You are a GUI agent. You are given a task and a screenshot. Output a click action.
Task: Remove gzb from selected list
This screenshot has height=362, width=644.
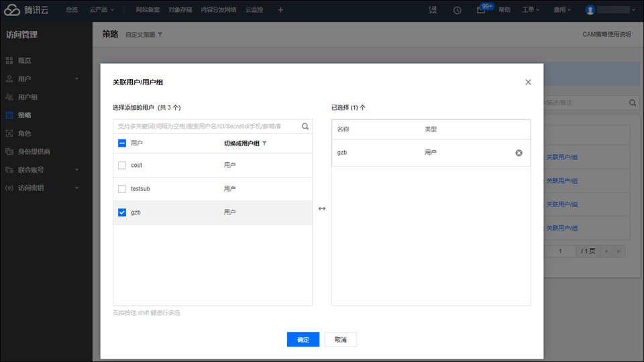(519, 153)
